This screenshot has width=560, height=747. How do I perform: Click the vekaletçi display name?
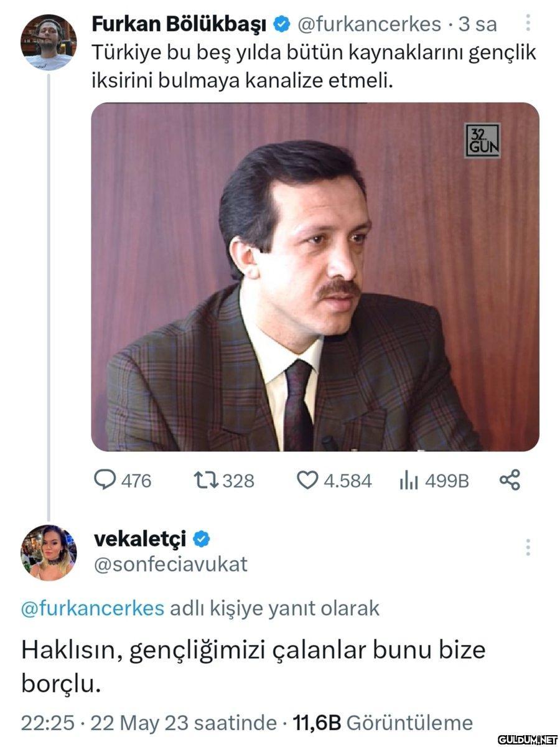click(139, 539)
